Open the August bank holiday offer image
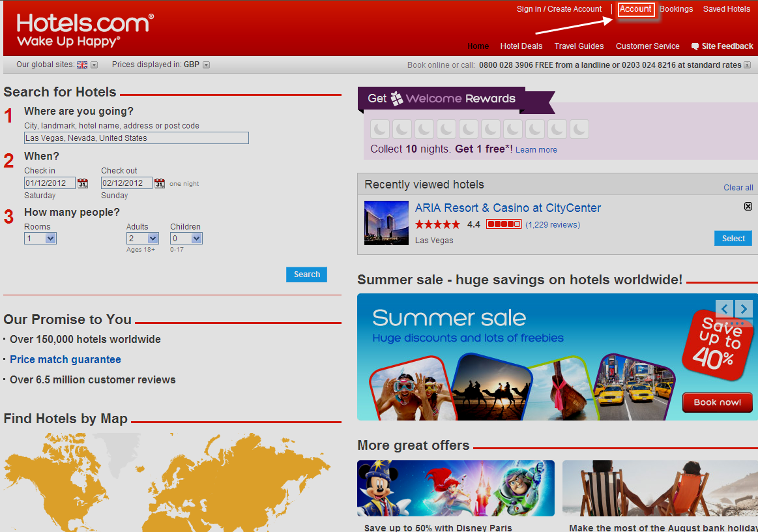 click(660, 488)
